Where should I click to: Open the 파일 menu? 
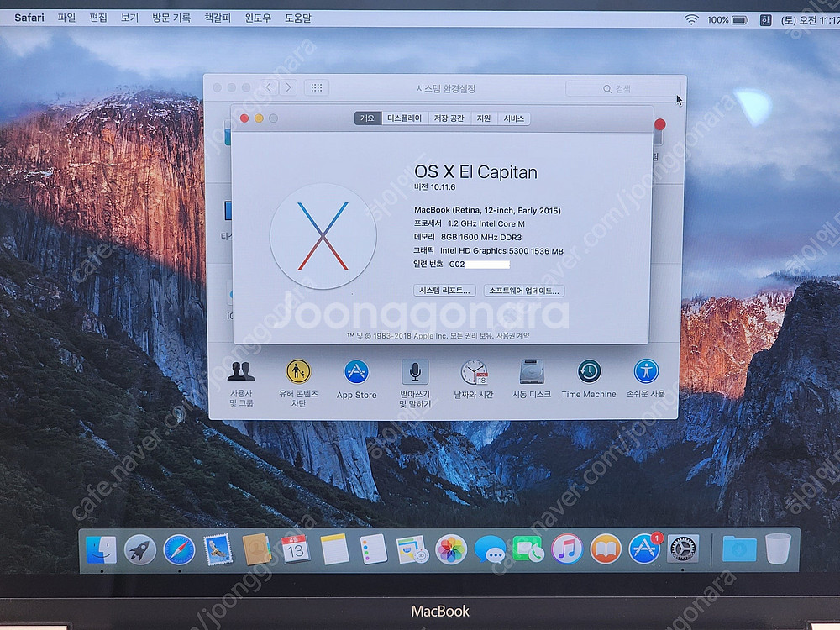(66, 18)
